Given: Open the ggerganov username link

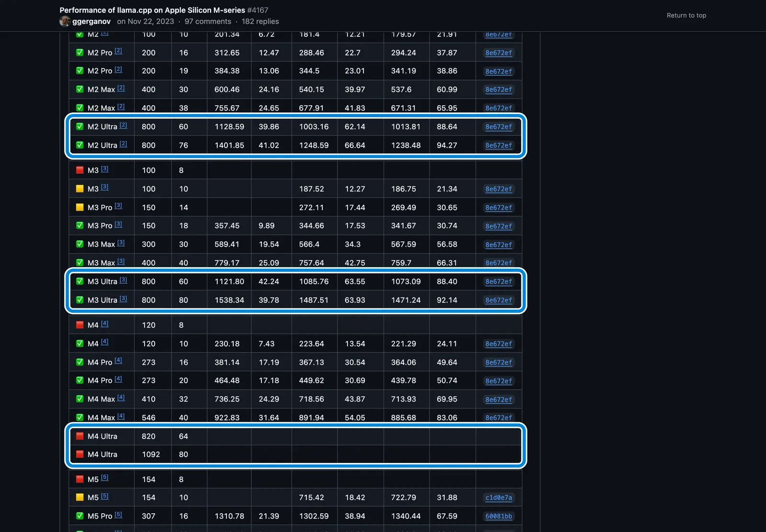Looking at the screenshot, I should [x=91, y=22].
